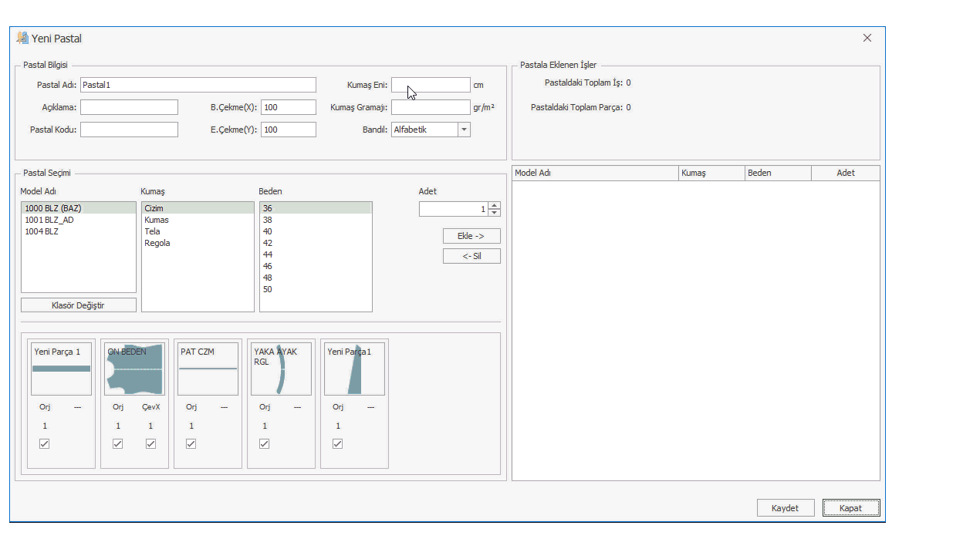Select the Yeni Parça1 trapezoid thumbnail
Image resolution: width=980 pixels, height=549 pixels.
point(354,369)
